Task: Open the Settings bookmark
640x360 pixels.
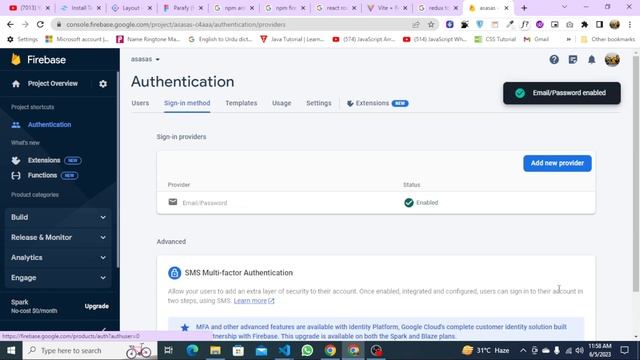Action: pos(23,39)
